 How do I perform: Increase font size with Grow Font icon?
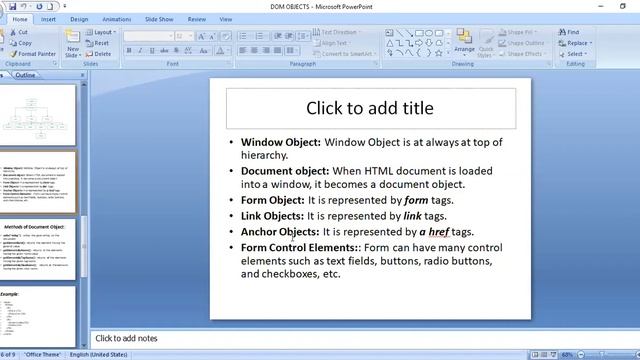pos(201,36)
